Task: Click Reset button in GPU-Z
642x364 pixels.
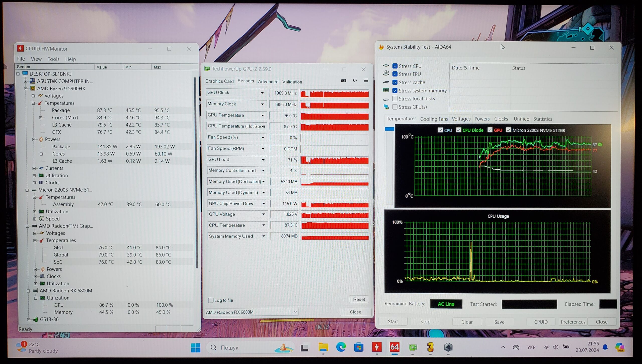Action: [359, 299]
